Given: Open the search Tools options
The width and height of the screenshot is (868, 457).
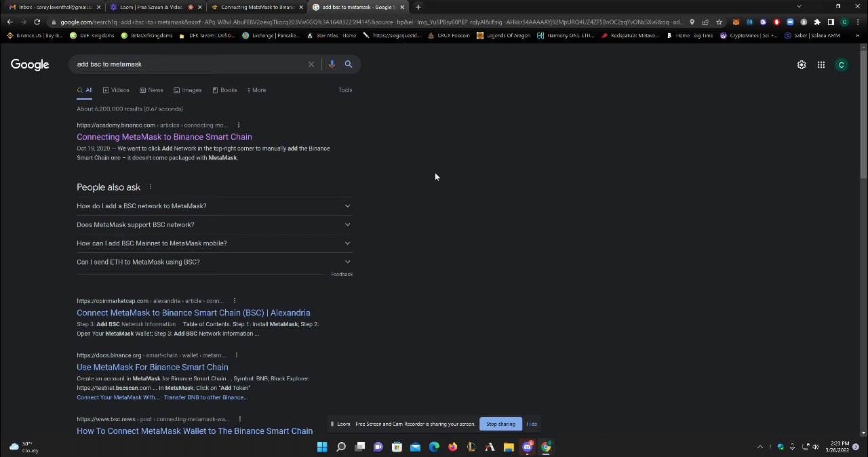Looking at the screenshot, I should [345, 90].
